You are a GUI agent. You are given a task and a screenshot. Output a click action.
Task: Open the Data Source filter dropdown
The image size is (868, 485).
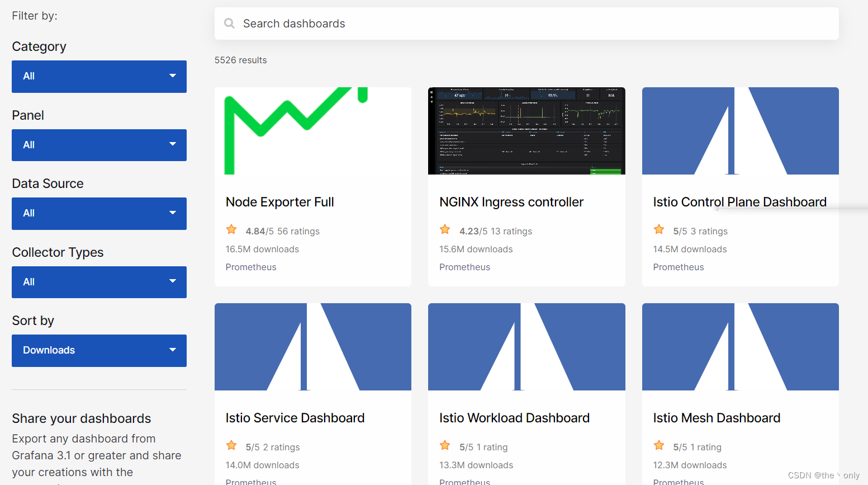(x=99, y=214)
